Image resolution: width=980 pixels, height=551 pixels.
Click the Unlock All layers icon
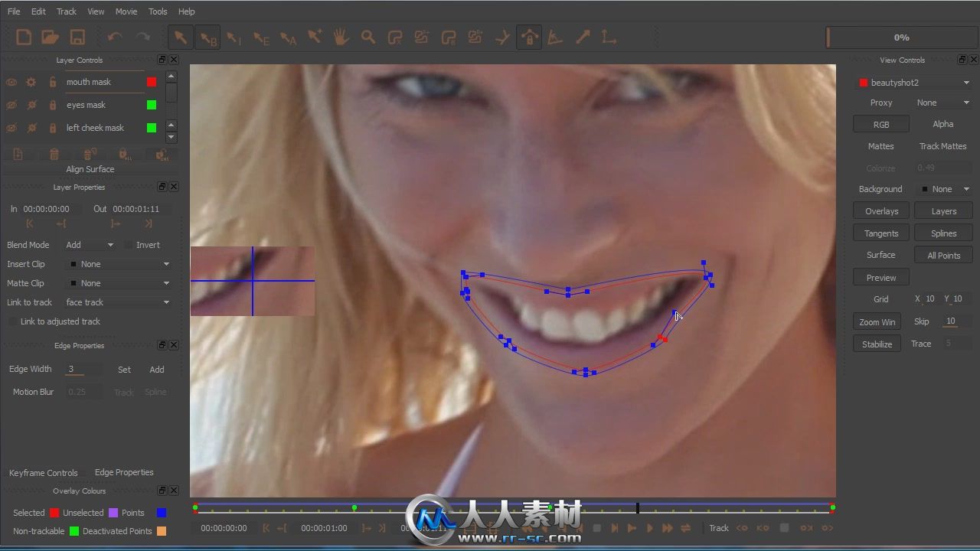coord(162,155)
